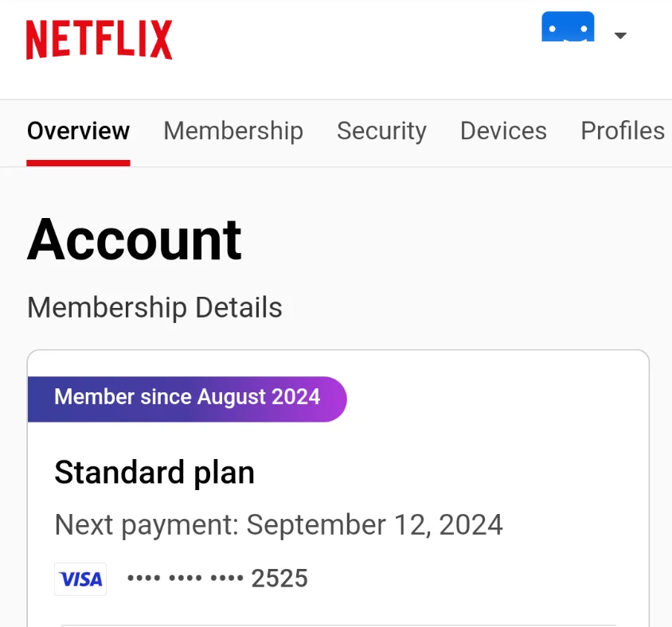Click the masked card number dots
This screenshot has width=672, height=627.
click(186, 578)
